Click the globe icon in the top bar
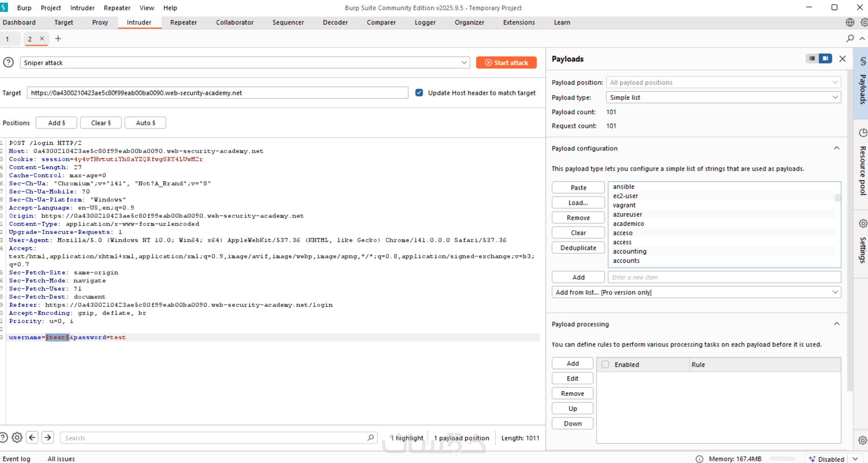 click(850, 22)
